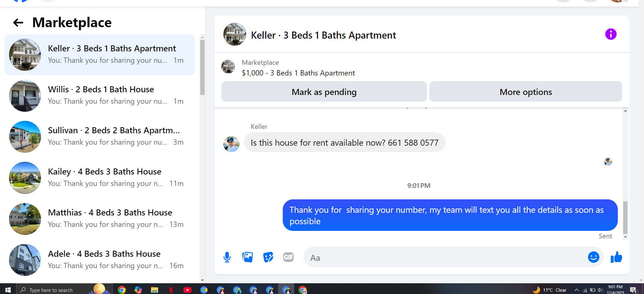This screenshot has height=294, width=644.
Task: Click conversation list scrollbar thumb
Action: point(202,67)
